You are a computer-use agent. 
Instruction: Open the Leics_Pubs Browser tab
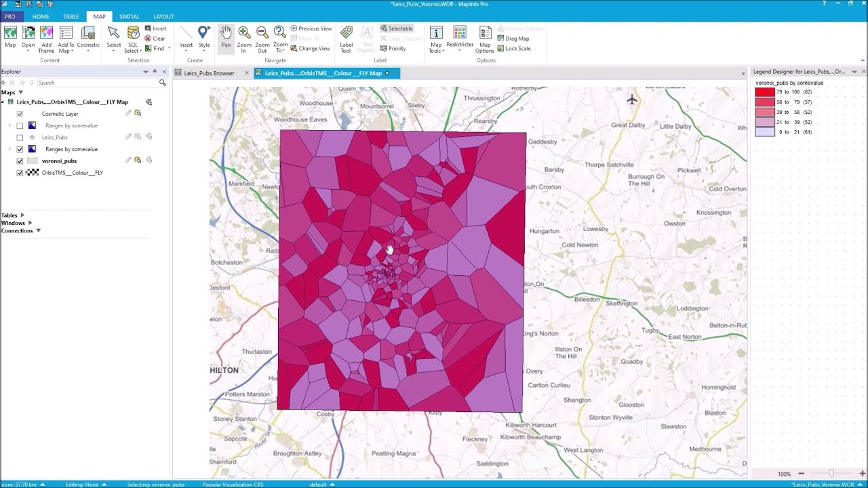(209, 73)
